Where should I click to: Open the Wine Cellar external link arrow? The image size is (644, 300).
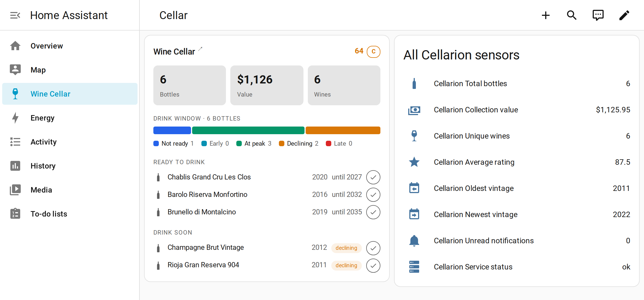pyautogui.click(x=200, y=49)
